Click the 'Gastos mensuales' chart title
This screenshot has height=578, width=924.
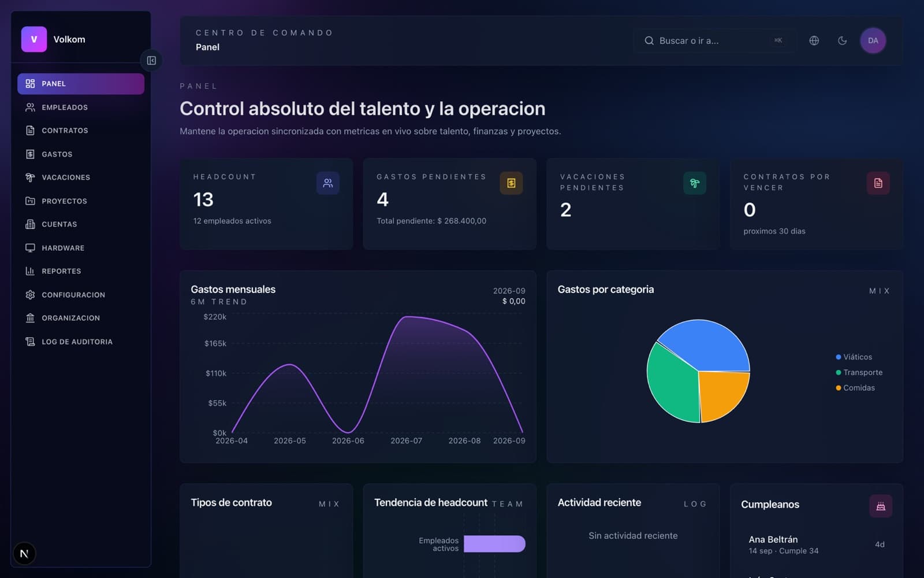click(233, 290)
